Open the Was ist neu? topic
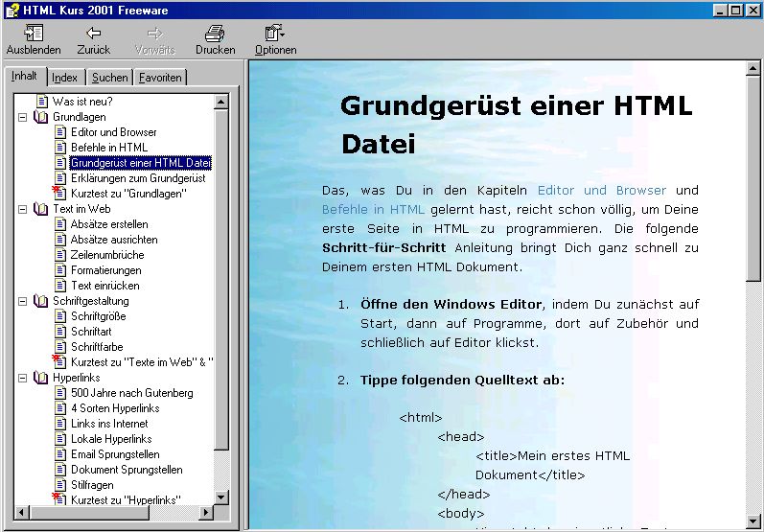764x532 pixels. [82, 102]
